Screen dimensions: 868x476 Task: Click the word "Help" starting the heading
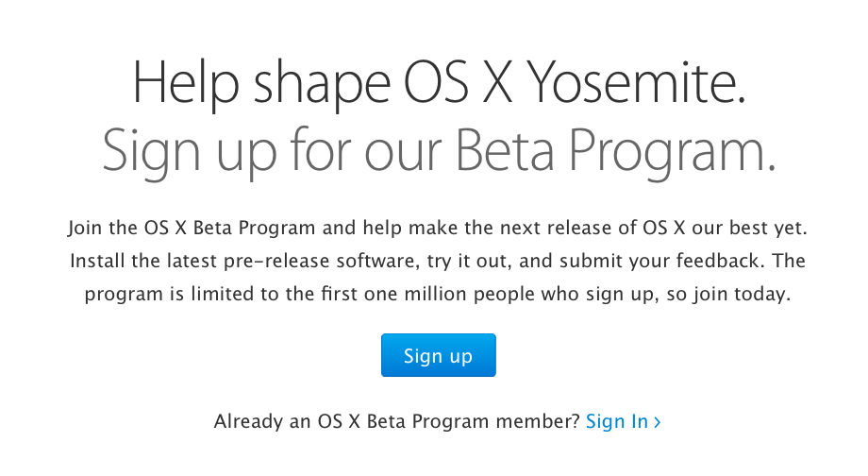coord(185,84)
